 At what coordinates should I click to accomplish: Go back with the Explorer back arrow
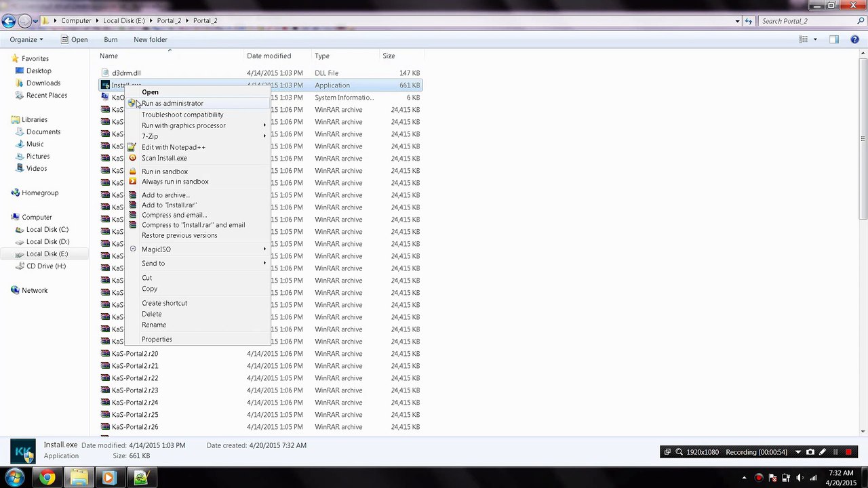click(8, 21)
